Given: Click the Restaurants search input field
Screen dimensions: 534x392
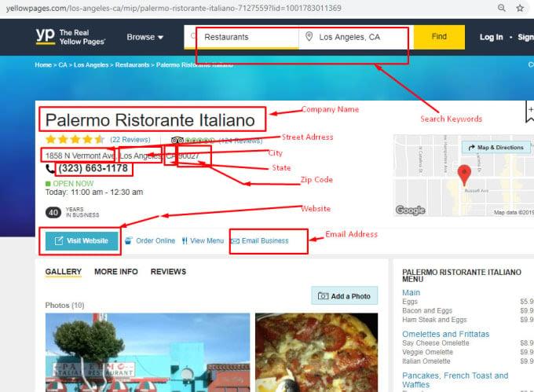Looking at the screenshot, I should coord(243,37).
